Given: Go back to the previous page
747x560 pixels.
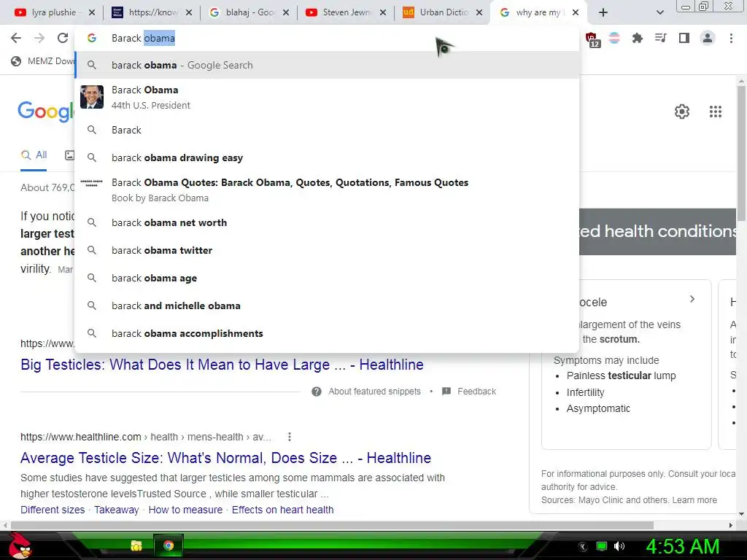Looking at the screenshot, I should coord(16,38).
